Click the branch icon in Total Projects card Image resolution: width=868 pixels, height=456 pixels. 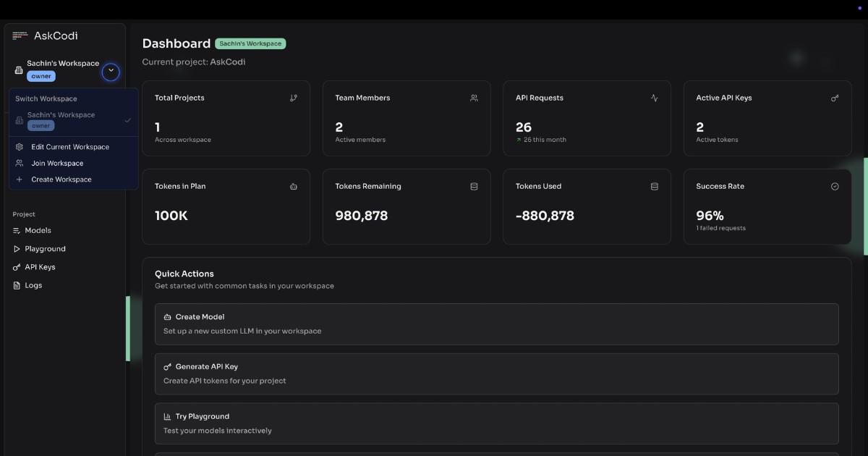click(x=294, y=98)
